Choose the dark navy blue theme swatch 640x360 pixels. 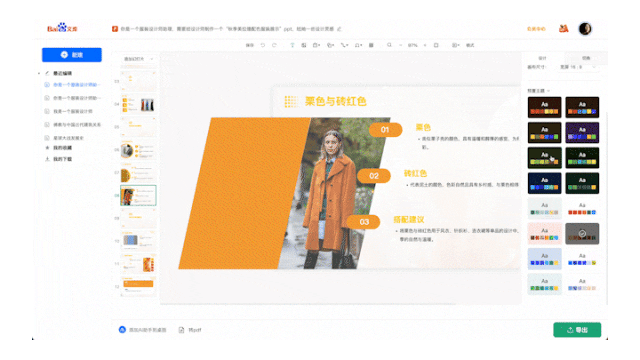pyautogui.click(x=544, y=183)
